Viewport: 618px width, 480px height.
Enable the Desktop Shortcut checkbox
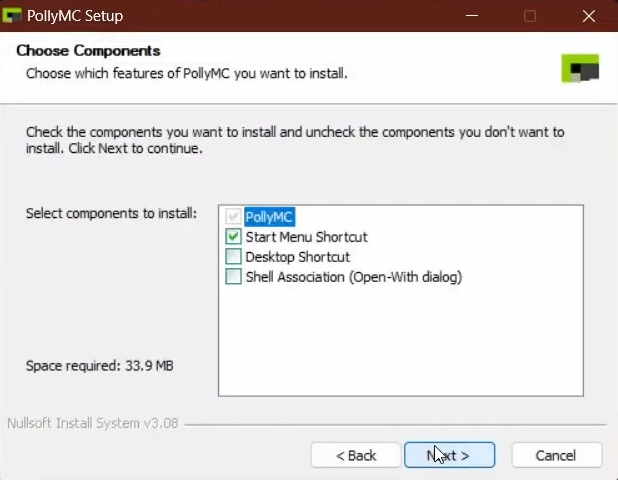click(x=233, y=257)
